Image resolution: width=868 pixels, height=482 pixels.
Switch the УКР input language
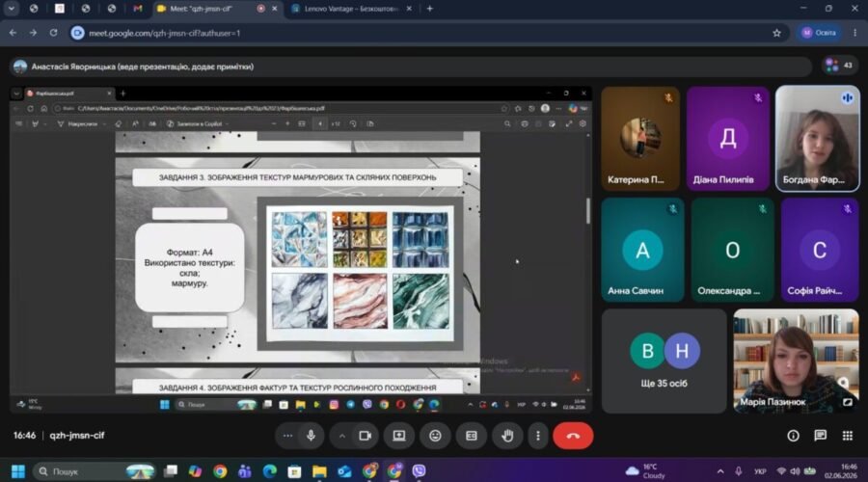[x=760, y=471]
